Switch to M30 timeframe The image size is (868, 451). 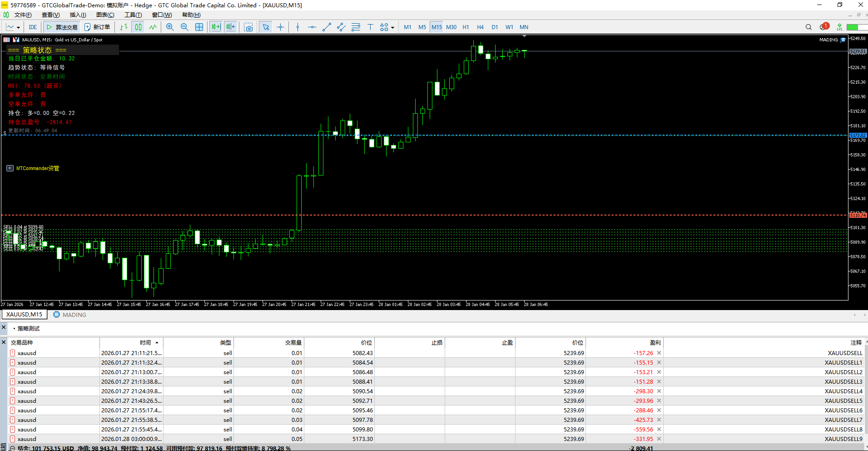pyautogui.click(x=451, y=27)
